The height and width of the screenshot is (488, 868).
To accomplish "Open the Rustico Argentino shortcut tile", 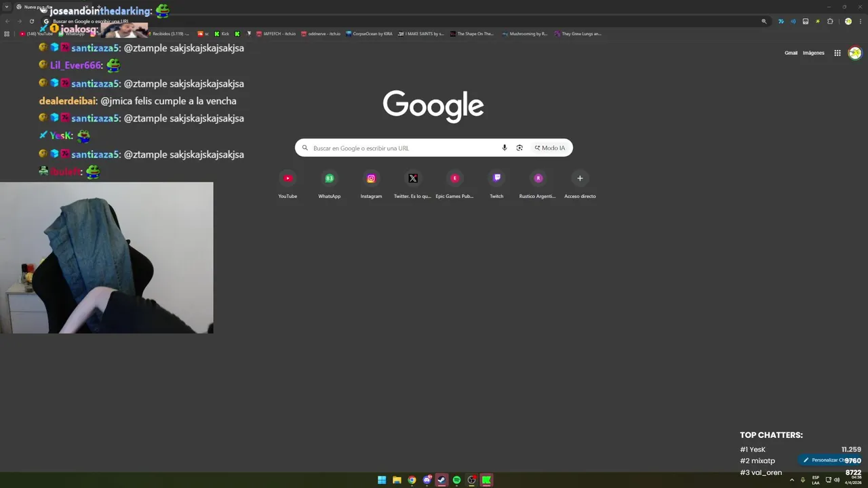I will 538,185.
